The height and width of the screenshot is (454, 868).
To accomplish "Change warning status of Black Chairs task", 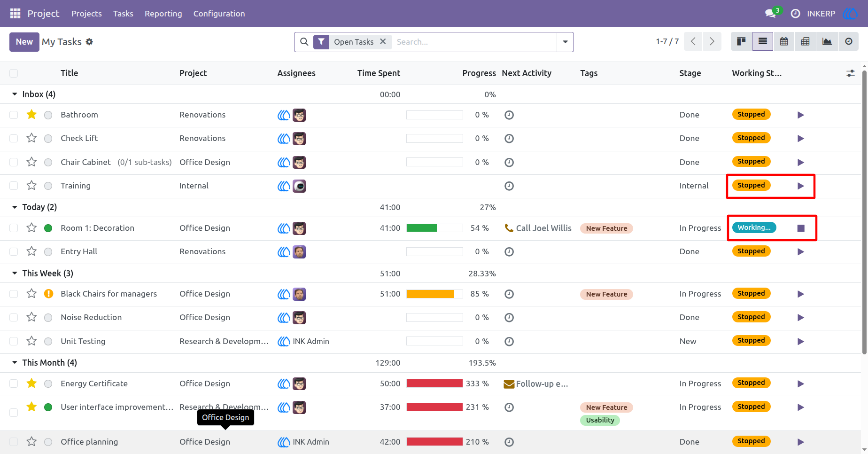I will pyautogui.click(x=48, y=294).
